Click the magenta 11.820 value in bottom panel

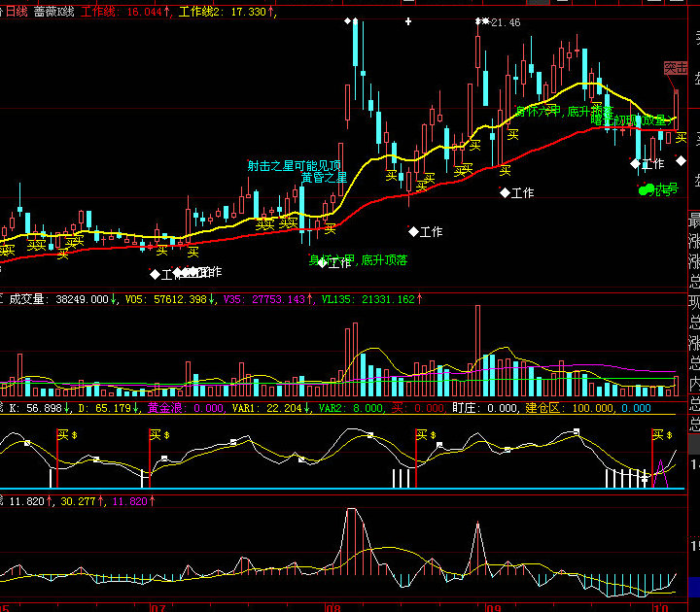(133, 501)
